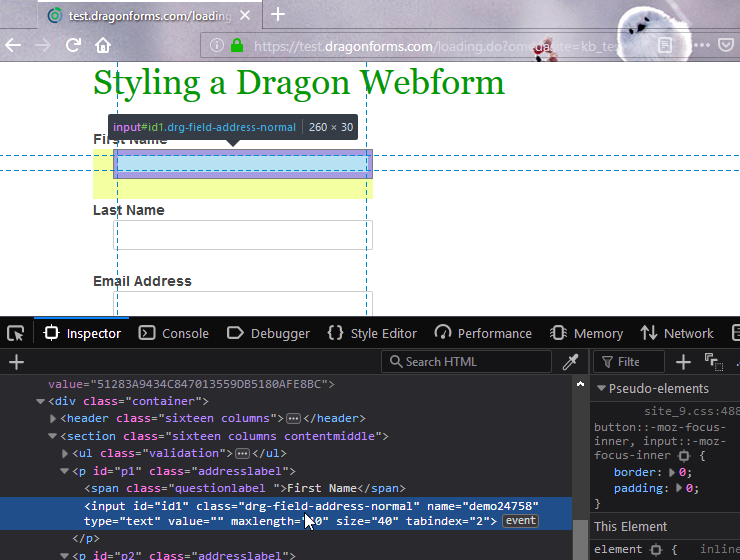Click the Last Name text input

point(243,235)
